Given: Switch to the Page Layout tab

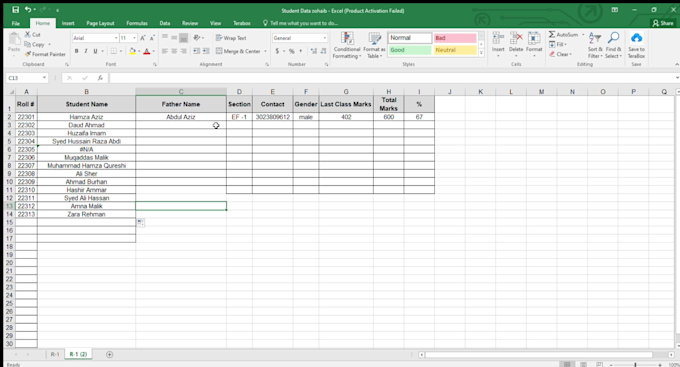Looking at the screenshot, I should coord(100,23).
